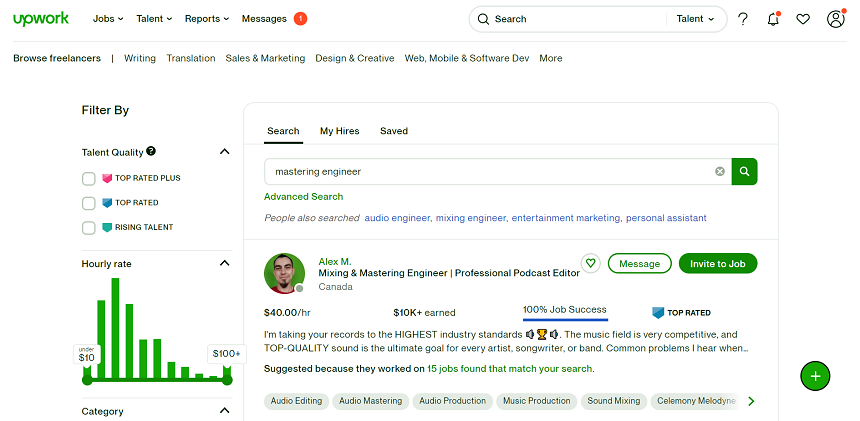Browse Web, Mobile & Software Dev freelancers
The image size is (860, 421).
[x=467, y=58]
